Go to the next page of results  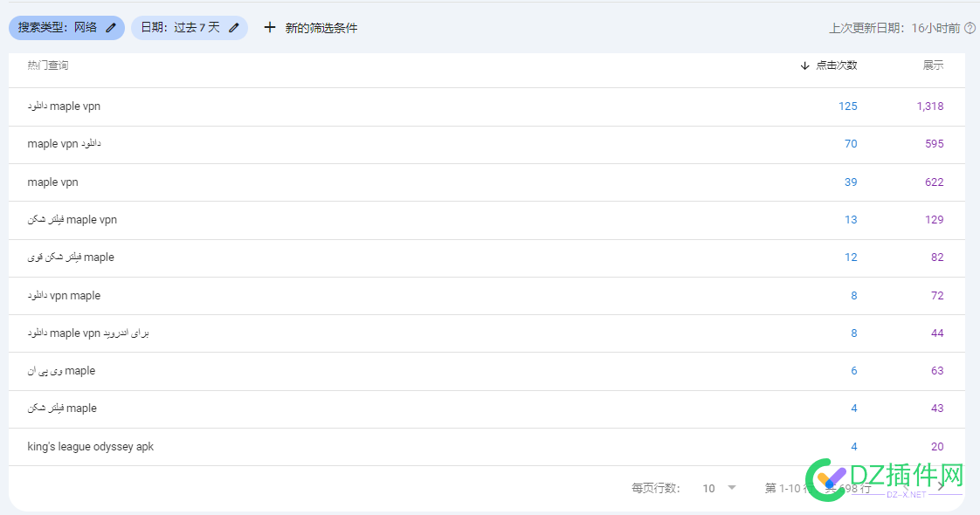click(941, 488)
